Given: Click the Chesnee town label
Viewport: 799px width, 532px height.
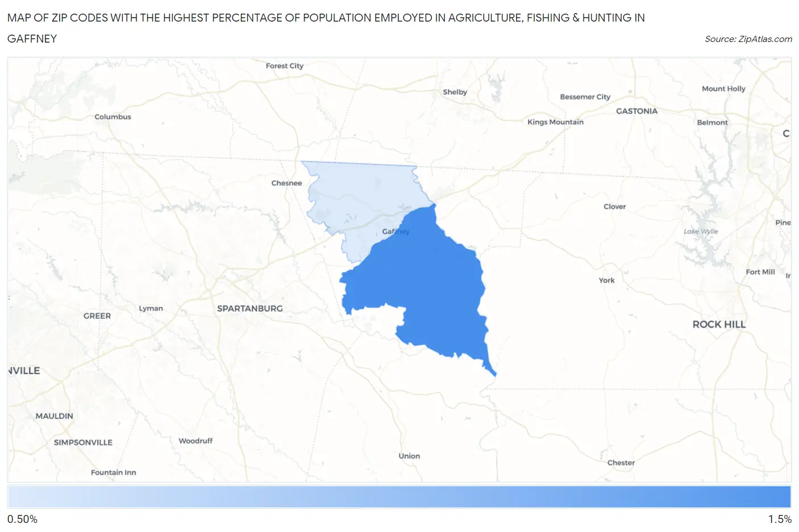Looking at the screenshot, I should (x=286, y=183).
